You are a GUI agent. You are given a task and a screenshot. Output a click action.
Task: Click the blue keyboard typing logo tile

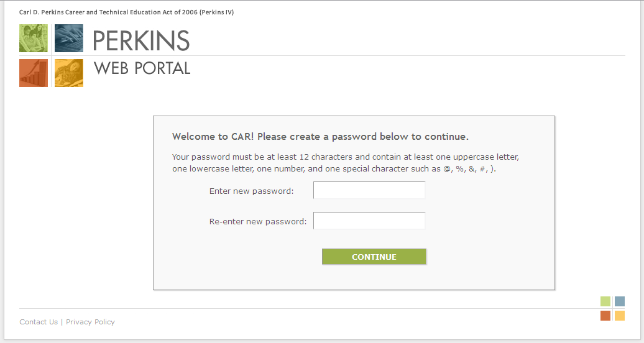(68, 38)
